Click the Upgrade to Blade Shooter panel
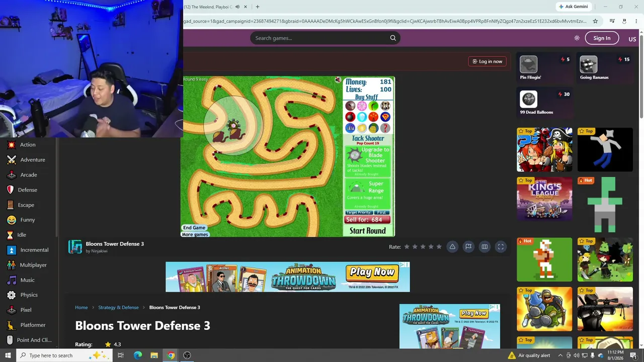The width and height of the screenshot is (644, 362). tap(368, 162)
